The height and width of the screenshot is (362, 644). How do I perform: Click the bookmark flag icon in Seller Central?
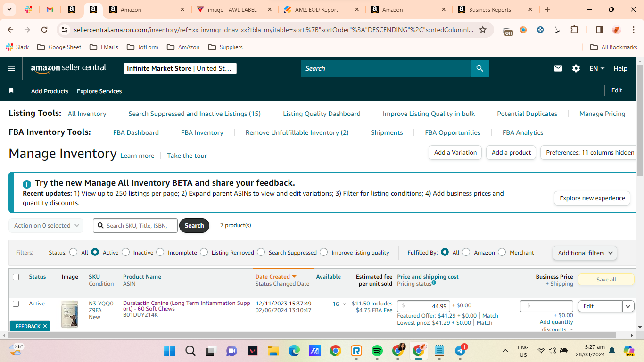pos(11,90)
